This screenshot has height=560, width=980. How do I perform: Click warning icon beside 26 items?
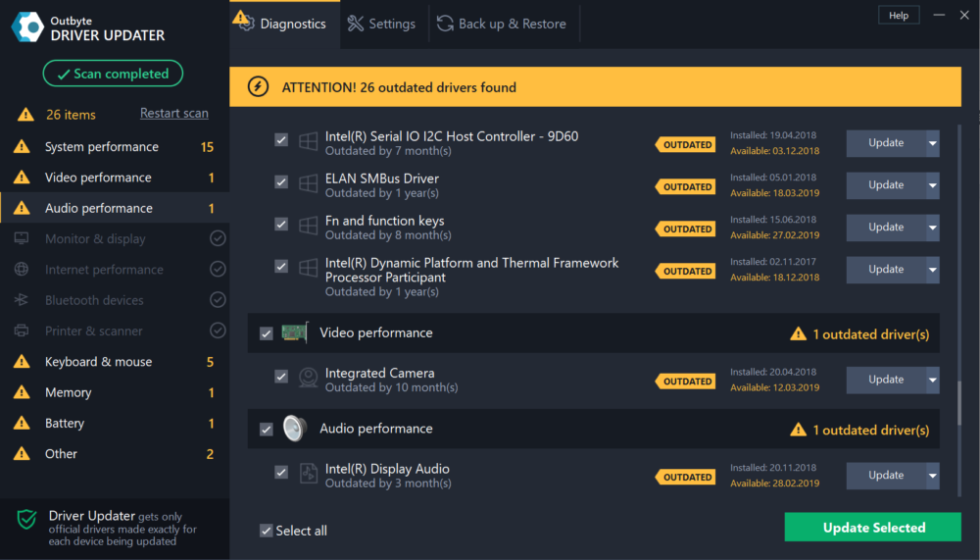pyautogui.click(x=25, y=115)
